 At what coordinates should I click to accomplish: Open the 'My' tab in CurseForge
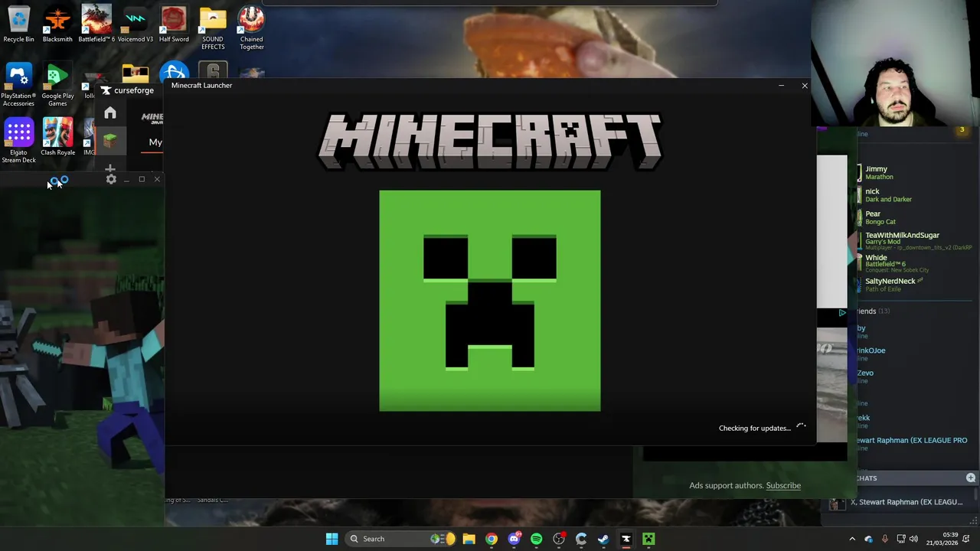155,142
